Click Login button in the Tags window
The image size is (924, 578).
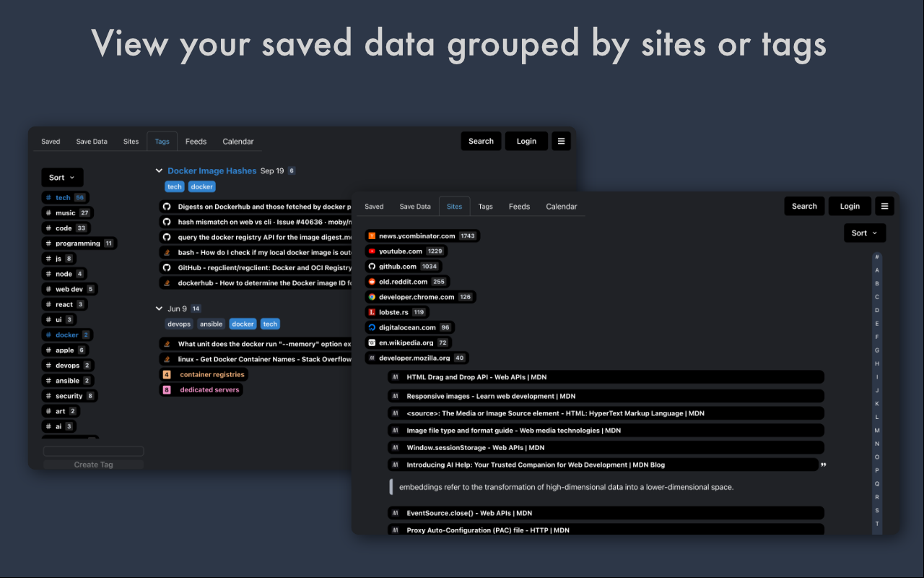(526, 141)
